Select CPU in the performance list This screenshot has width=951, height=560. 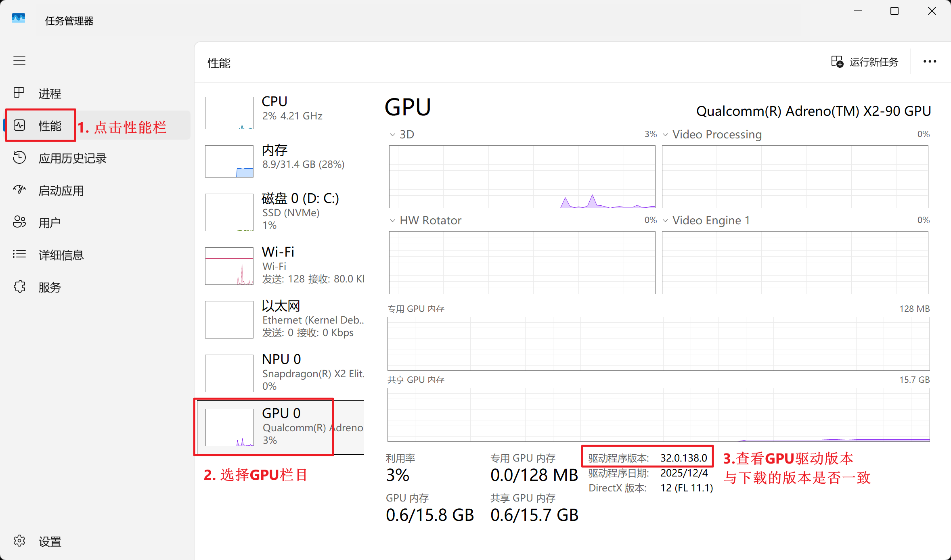point(283,112)
